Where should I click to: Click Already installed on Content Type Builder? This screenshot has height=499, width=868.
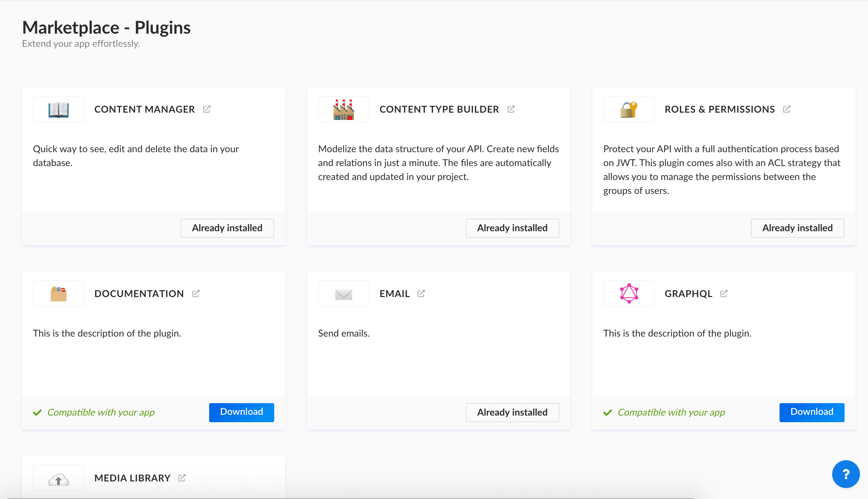(513, 228)
